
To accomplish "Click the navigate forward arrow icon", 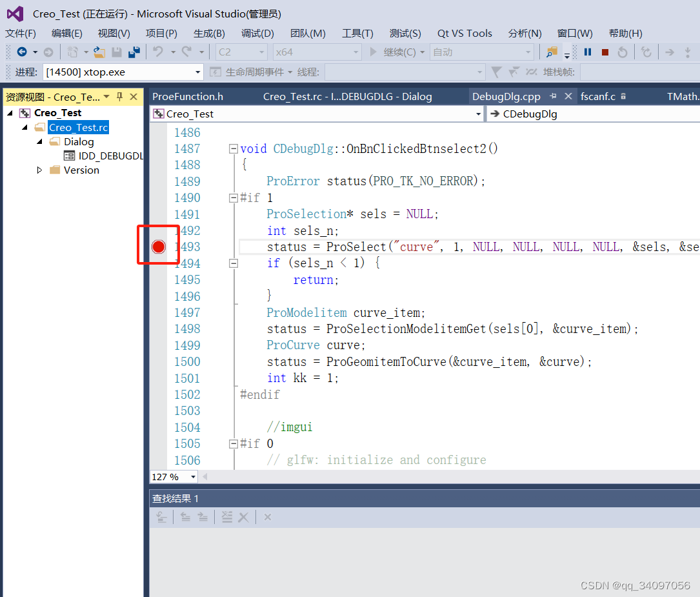I will (48, 52).
